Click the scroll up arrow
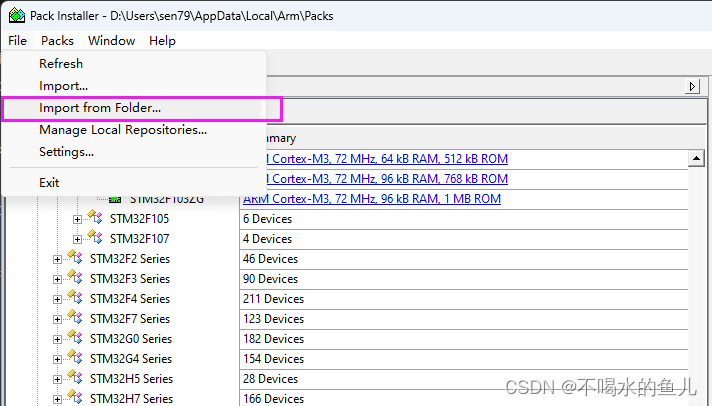 tap(696, 158)
